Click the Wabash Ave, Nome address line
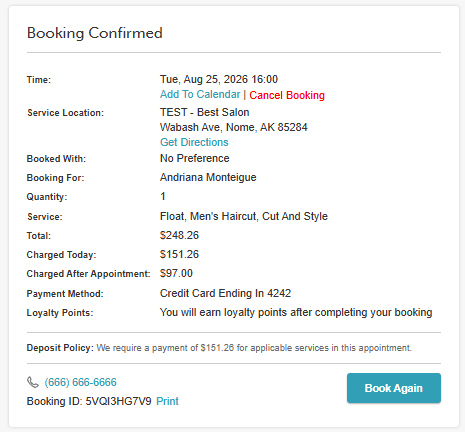The height and width of the screenshot is (432, 465). click(x=233, y=127)
